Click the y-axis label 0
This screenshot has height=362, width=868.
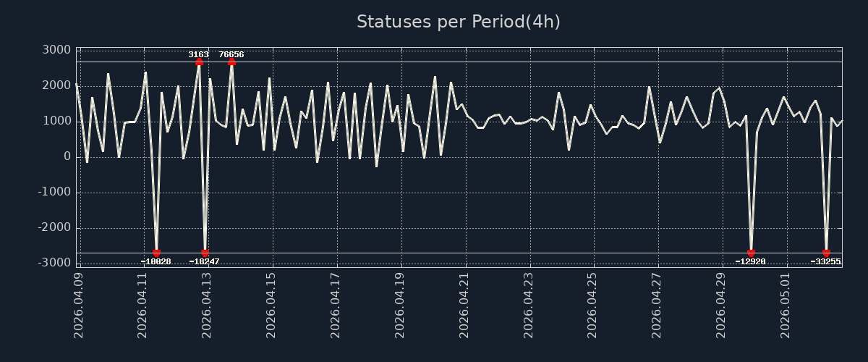coord(67,156)
